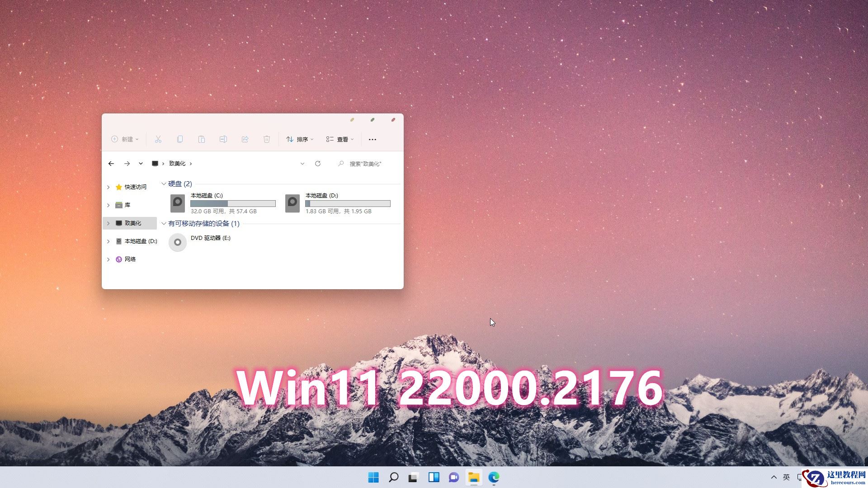Select the Paste icon in the toolbar
868x488 pixels.
tap(201, 139)
